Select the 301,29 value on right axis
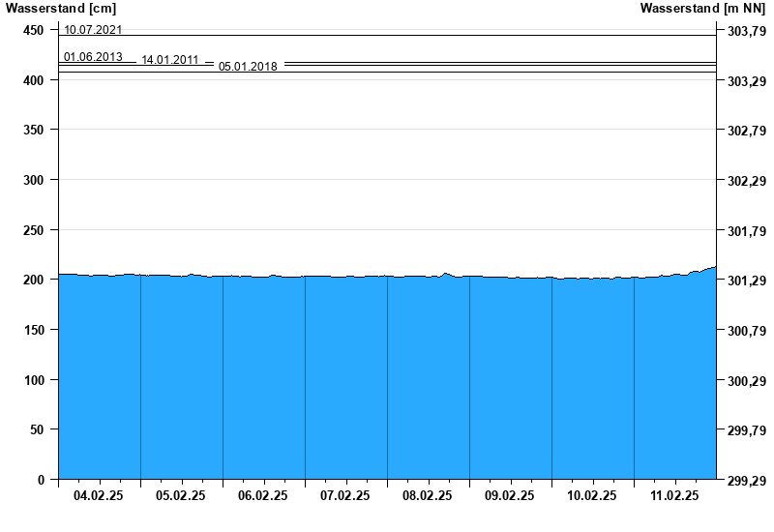This screenshot has height=532, width=774. (x=746, y=281)
